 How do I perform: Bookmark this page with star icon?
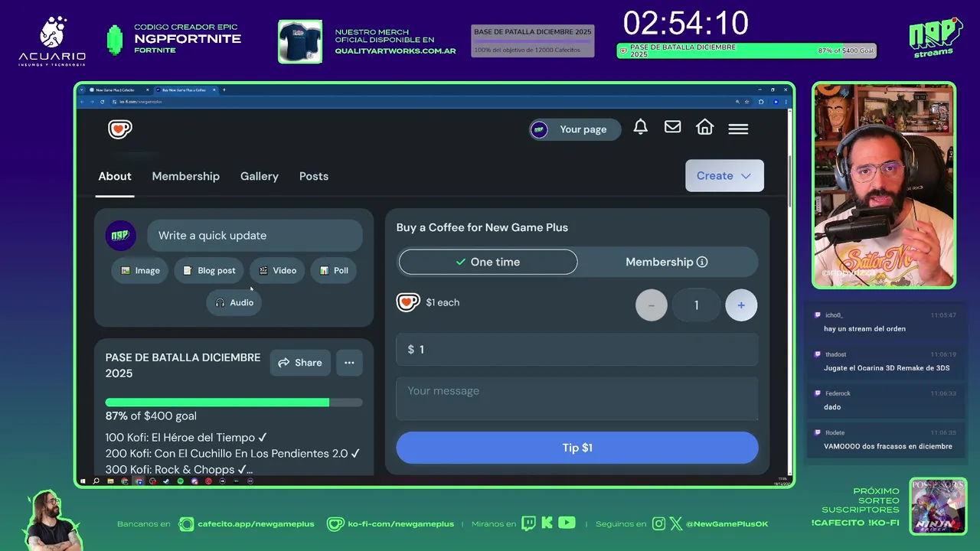[746, 102]
